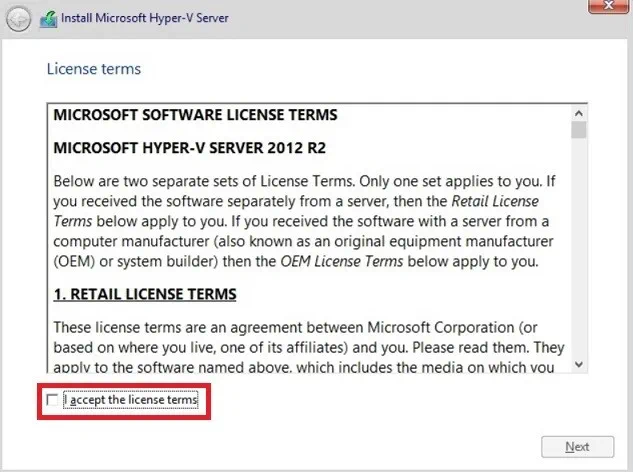Click the back arrow button
Screen dimensions: 633x472
pos(17,19)
